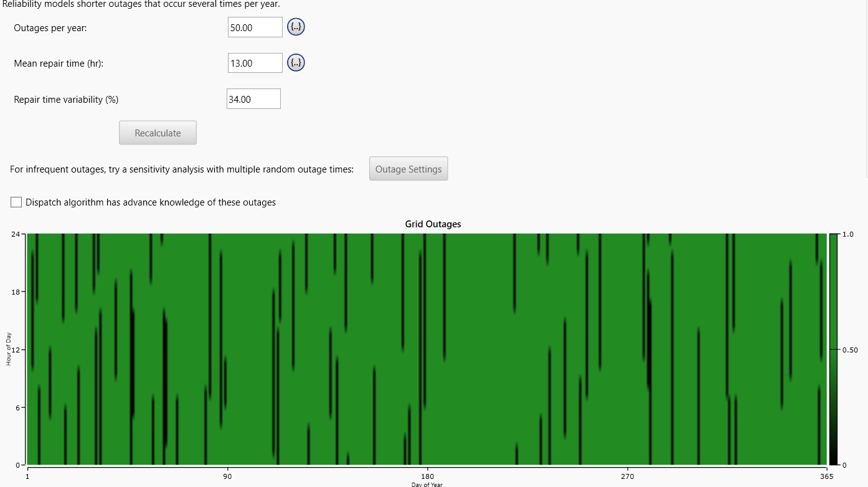Click the 270 tick on day axis

pos(627,476)
